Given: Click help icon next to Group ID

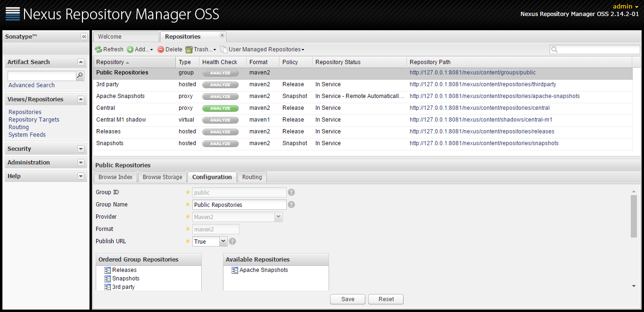Looking at the screenshot, I should point(291,192).
